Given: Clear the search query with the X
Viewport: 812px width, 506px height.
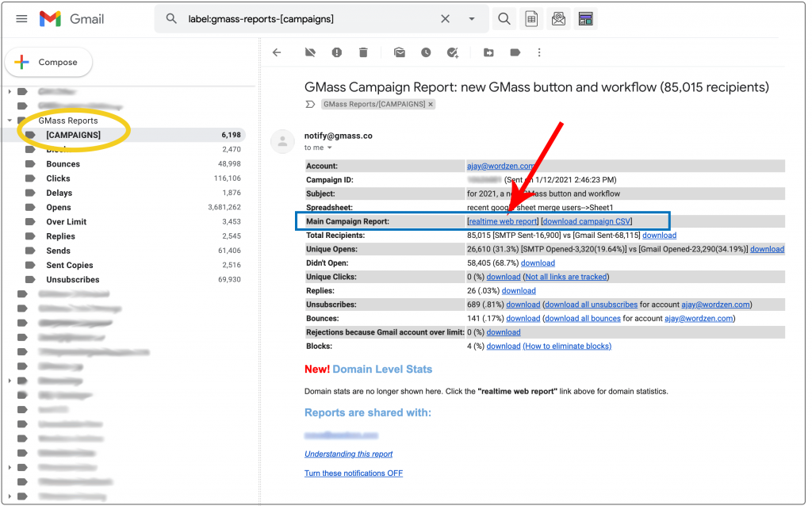Looking at the screenshot, I should [x=445, y=17].
